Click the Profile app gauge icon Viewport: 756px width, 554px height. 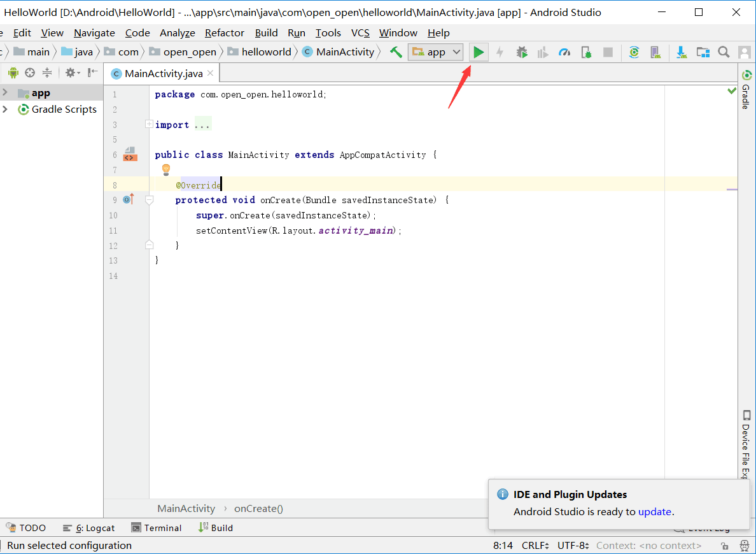click(564, 52)
